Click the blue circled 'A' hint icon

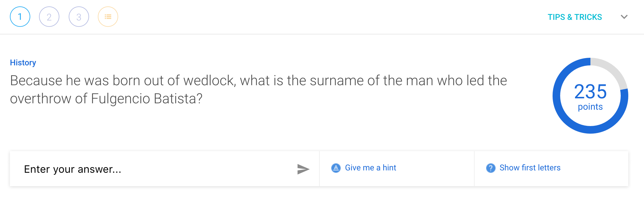coord(336,168)
